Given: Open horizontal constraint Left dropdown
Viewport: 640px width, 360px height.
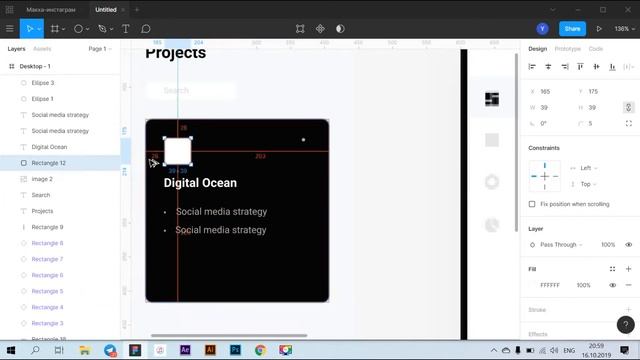Looking at the screenshot, I should coord(589,168).
